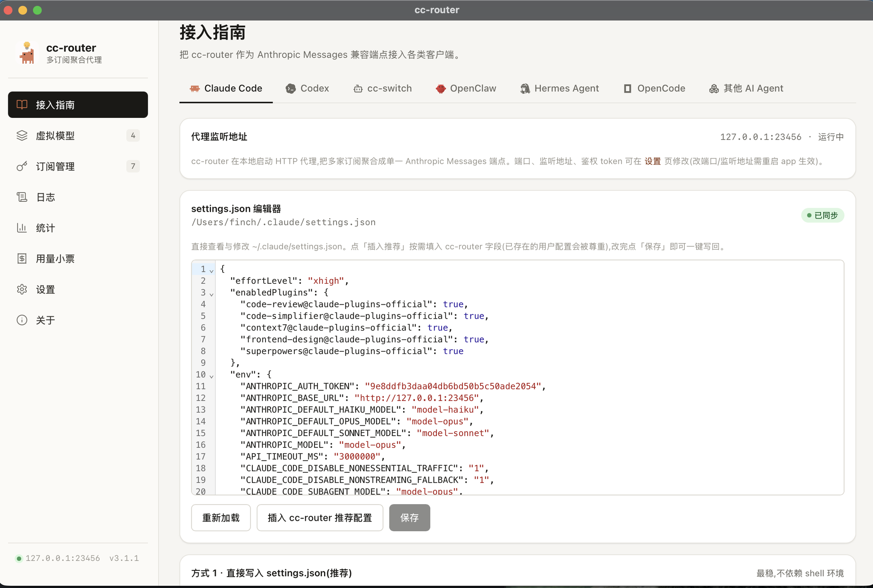The width and height of the screenshot is (873, 588).
Task: Click the Claude Code tab icon
Action: point(195,89)
